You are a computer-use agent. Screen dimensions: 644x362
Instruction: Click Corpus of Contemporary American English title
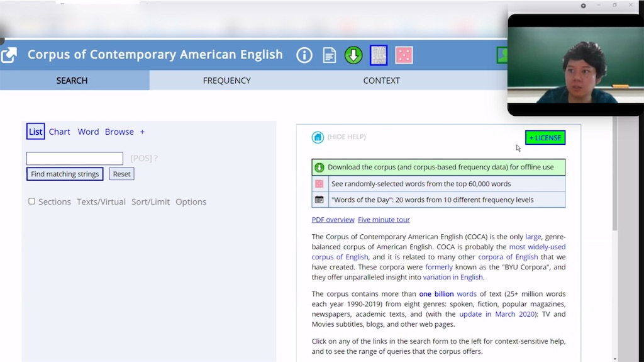tap(155, 54)
